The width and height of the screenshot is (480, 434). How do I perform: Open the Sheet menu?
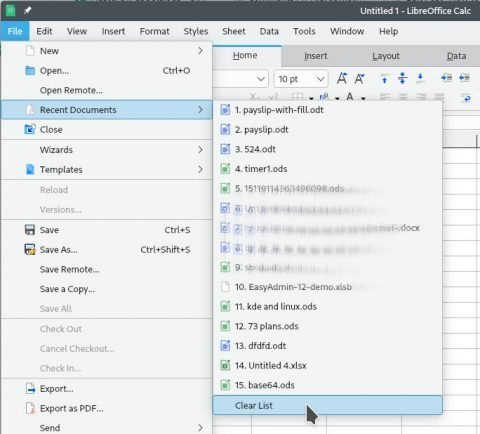(233, 31)
